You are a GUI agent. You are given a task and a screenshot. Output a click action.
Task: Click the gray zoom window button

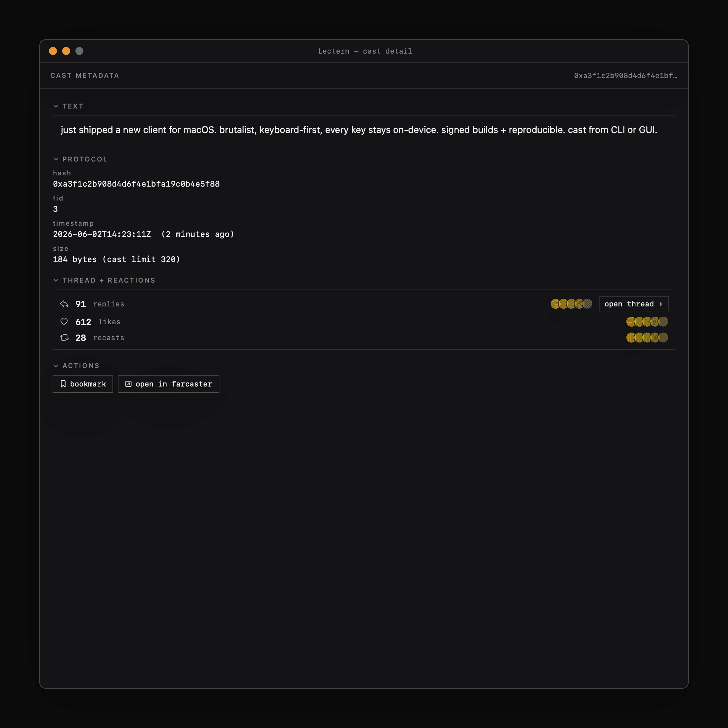[79, 51]
